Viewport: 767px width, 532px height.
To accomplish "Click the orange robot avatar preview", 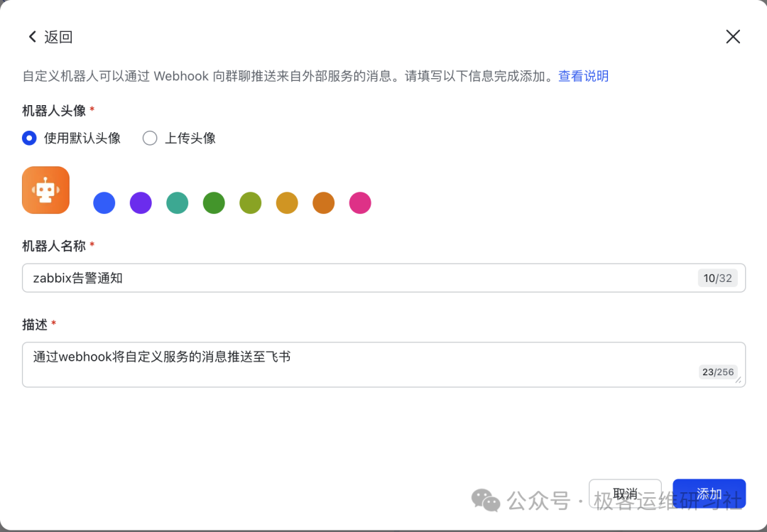I will point(45,190).
